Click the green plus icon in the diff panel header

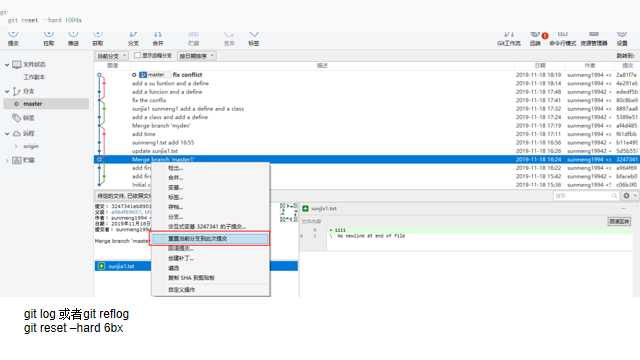point(305,209)
